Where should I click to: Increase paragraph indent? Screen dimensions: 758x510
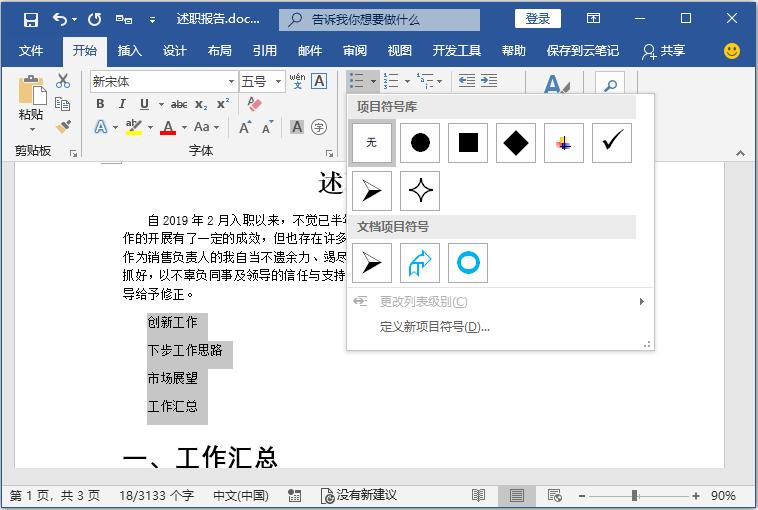pyautogui.click(x=489, y=81)
